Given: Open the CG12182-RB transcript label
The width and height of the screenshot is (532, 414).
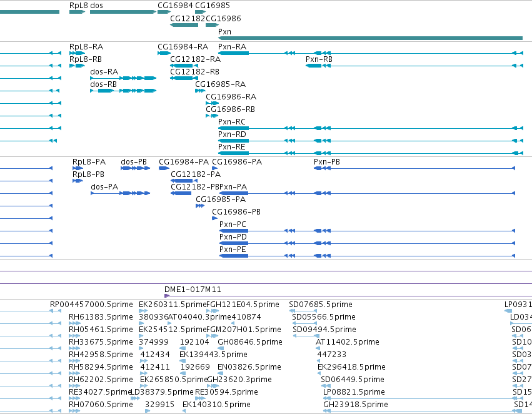Looking at the screenshot, I should click(x=195, y=72).
